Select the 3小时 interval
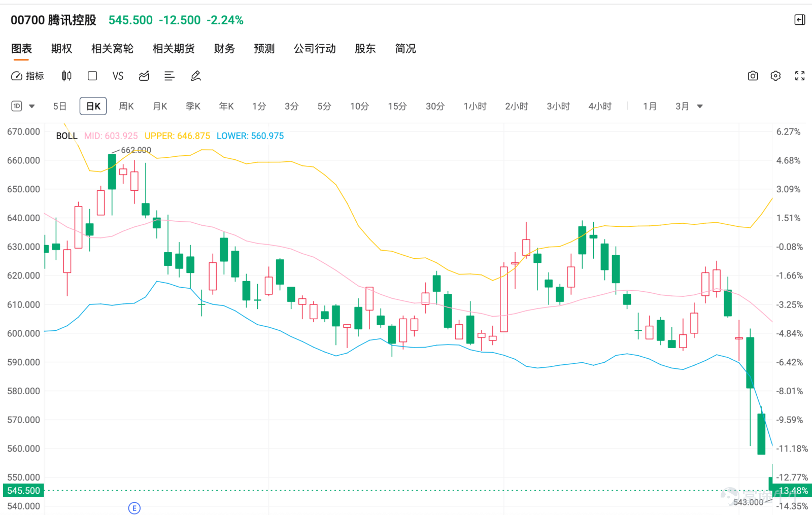Viewport: 812px width, 515px height. (558, 107)
